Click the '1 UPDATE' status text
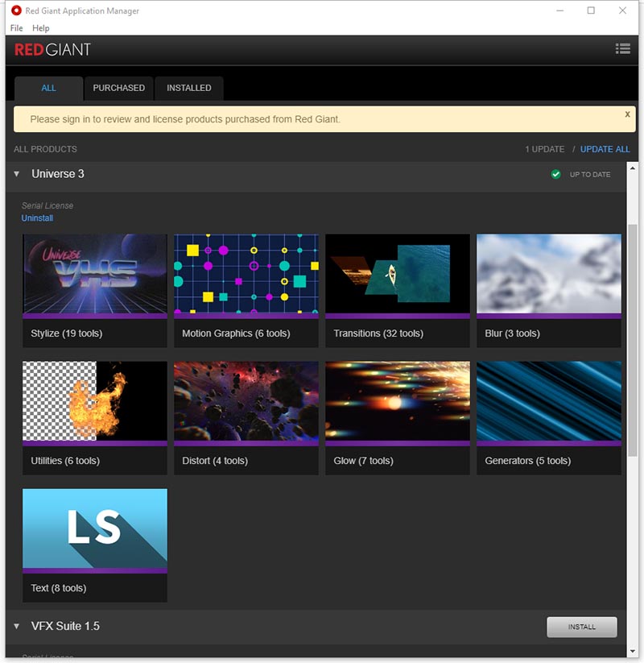Screen dimensions: 644x663 545,149
